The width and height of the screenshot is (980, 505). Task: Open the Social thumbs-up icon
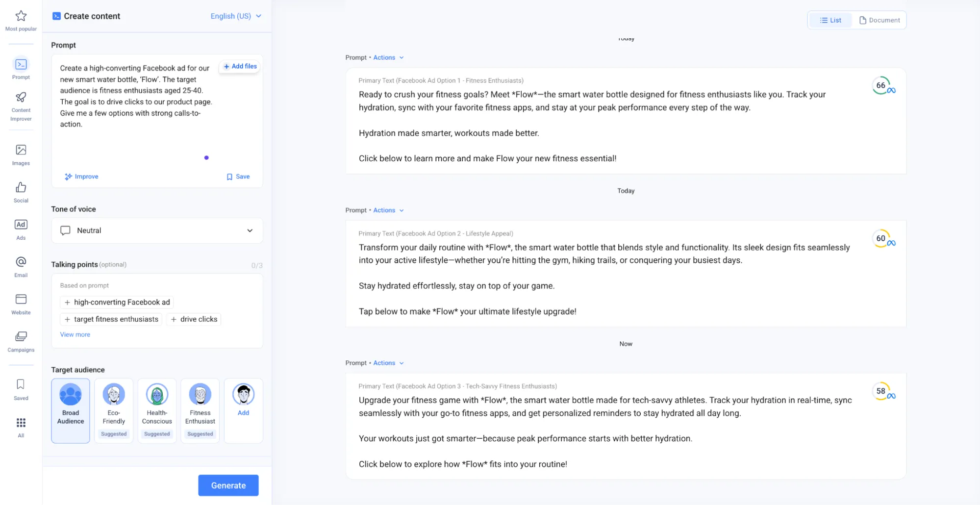click(x=21, y=187)
